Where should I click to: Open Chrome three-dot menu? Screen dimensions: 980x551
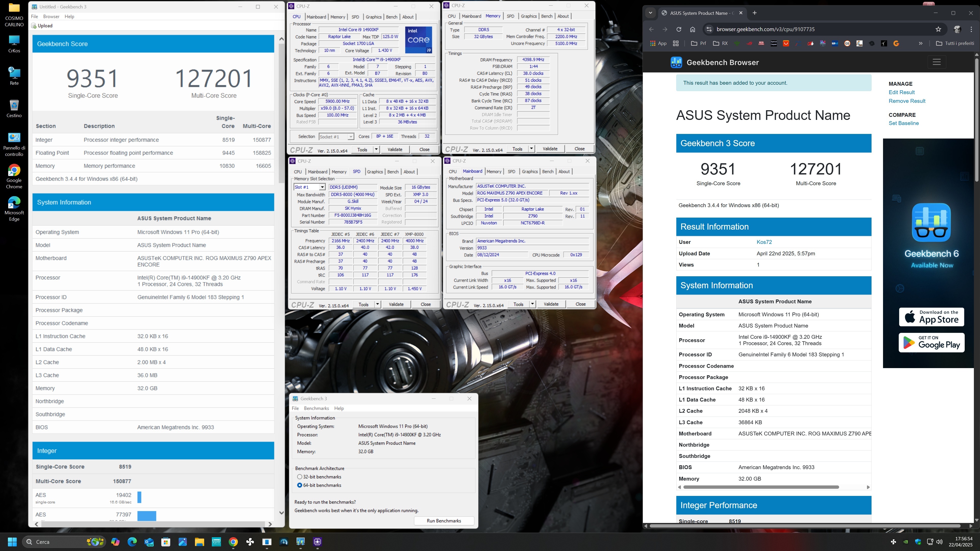click(971, 29)
